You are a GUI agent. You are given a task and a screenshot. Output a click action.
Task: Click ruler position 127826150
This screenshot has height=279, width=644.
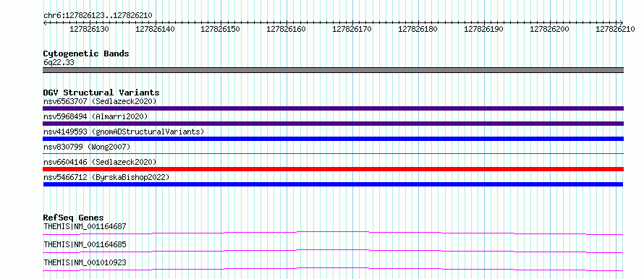coord(221,29)
